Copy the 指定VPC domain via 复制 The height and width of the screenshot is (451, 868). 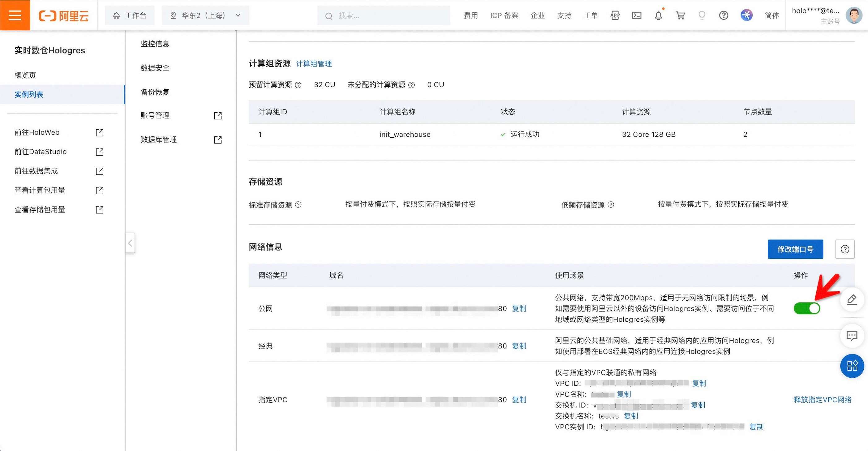tap(519, 399)
